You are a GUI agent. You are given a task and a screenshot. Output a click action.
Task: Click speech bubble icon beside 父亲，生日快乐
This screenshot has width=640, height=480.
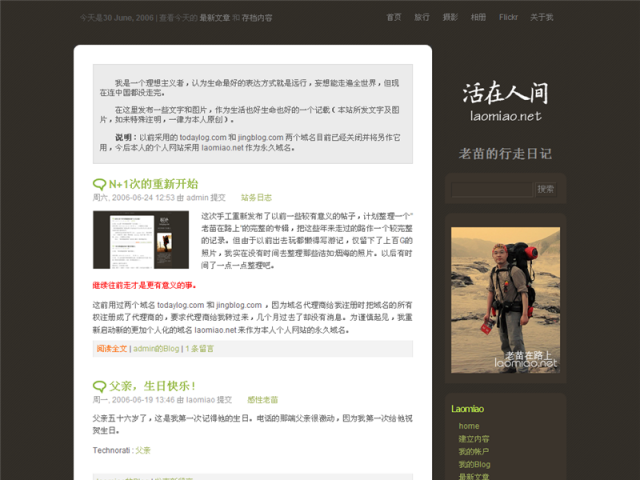pyautogui.click(x=99, y=386)
